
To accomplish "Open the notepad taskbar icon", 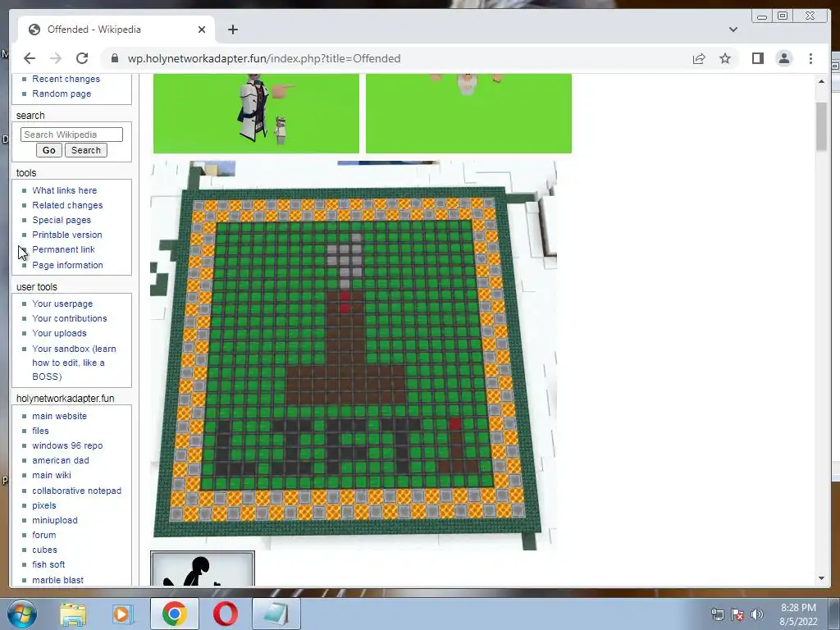I will pyautogui.click(x=276, y=614).
